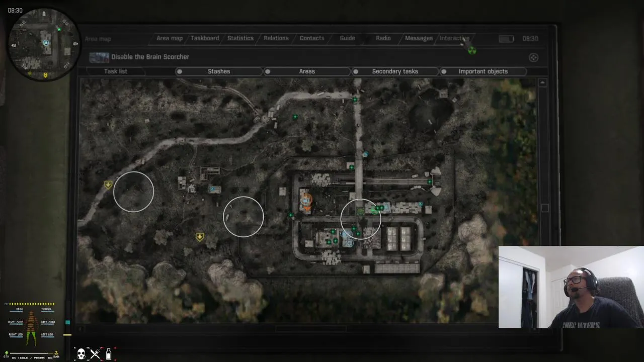Viewport: 644px width, 362px height.
Task: Switch to the Guide tab
Action: tap(347, 38)
